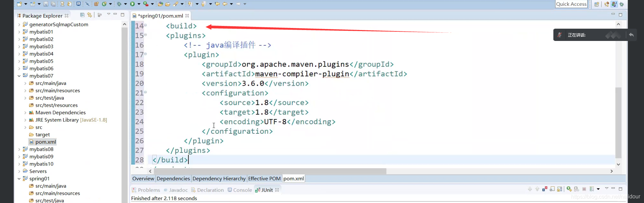Collapse the spring01 project node

tap(19, 178)
